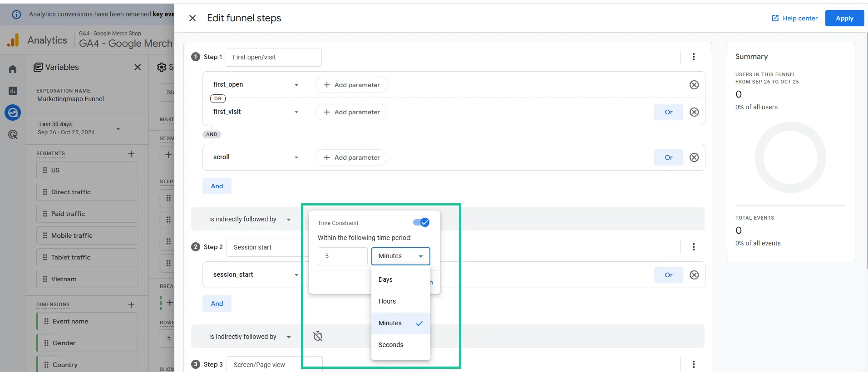
Task: Expand the first_visit event dropdown
Action: coord(256,112)
